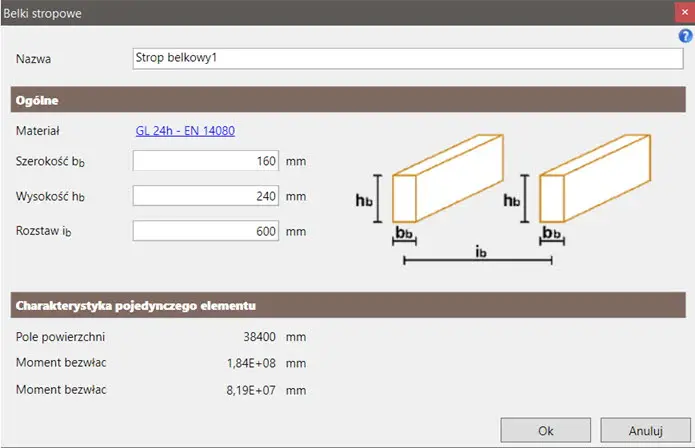Click the leftmost hb height marker in diagram
The width and height of the screenshot is (695, 448).
tap(365, 200)
